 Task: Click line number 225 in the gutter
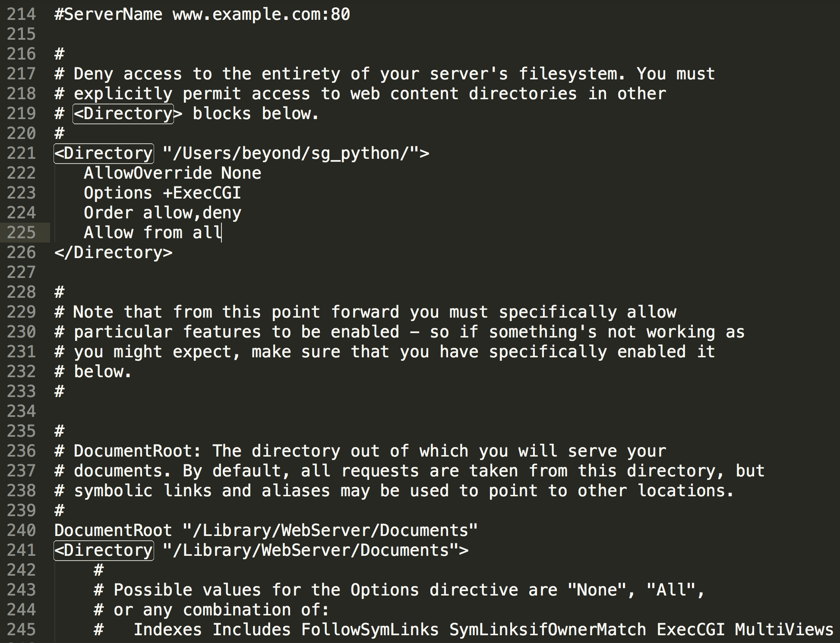pos(21,233)
